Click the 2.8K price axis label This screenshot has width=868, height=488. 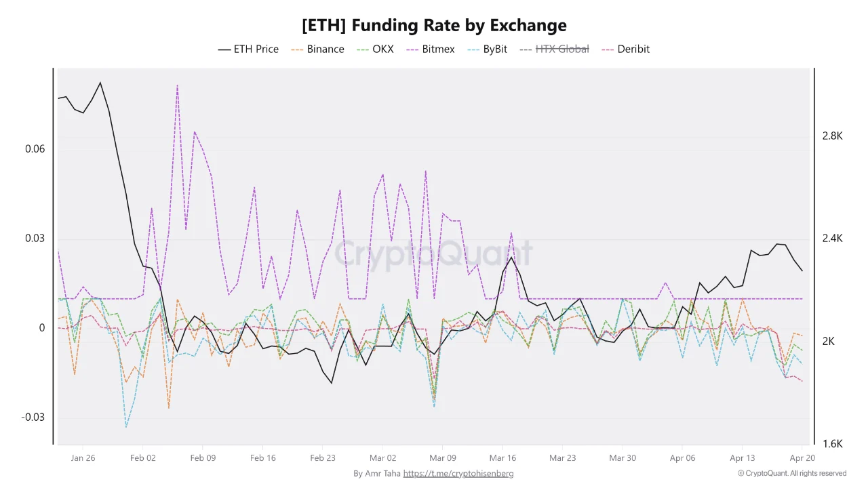[832, 136]
